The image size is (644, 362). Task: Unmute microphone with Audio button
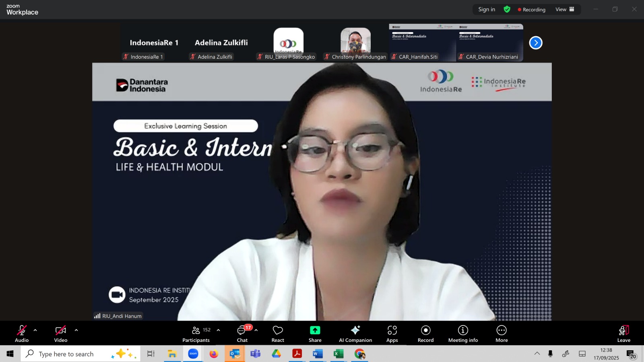pos(22,333)
